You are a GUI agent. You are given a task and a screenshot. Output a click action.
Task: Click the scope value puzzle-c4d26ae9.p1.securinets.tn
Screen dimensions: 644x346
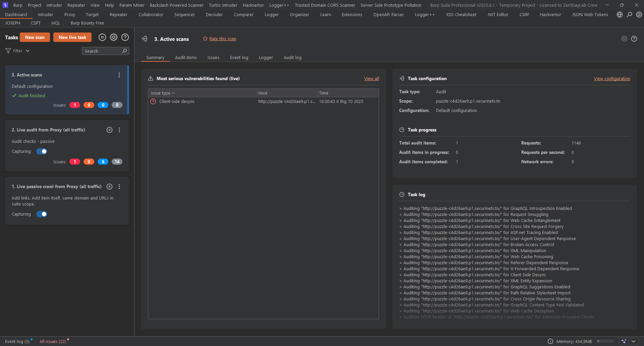[x=468, y=101]
